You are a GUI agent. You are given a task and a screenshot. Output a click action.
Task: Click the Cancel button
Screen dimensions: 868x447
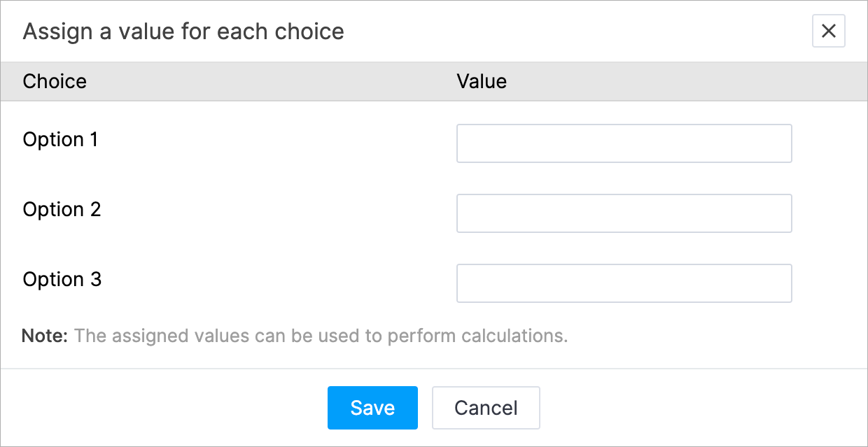click(x=486, y=408)
